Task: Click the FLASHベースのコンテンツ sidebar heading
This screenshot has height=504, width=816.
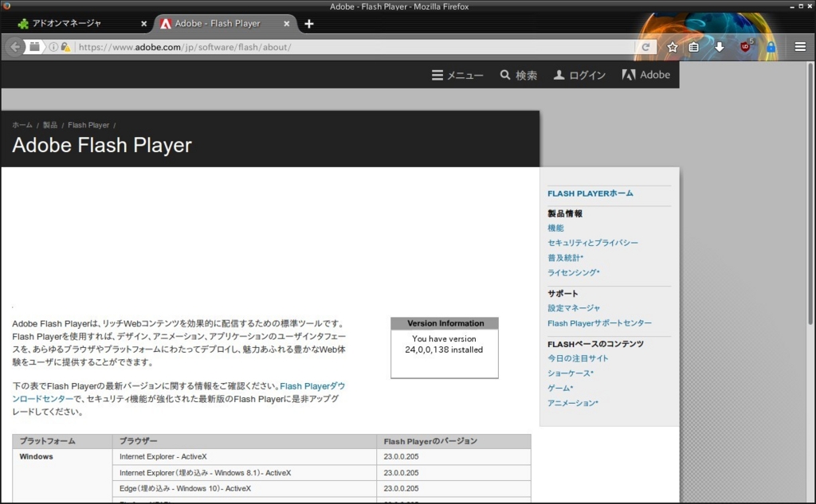Action: click(x=595, y=344)
